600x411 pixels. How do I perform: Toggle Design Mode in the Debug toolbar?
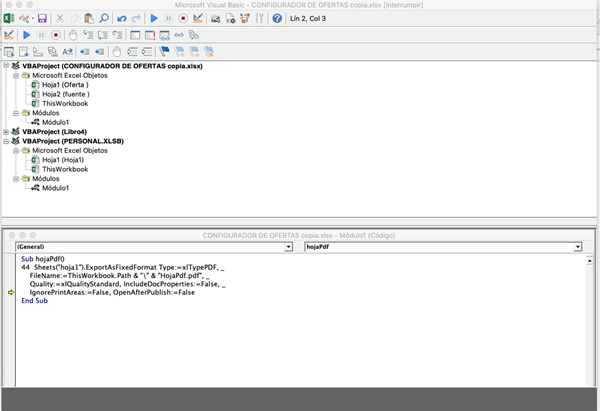pos(9,35)
